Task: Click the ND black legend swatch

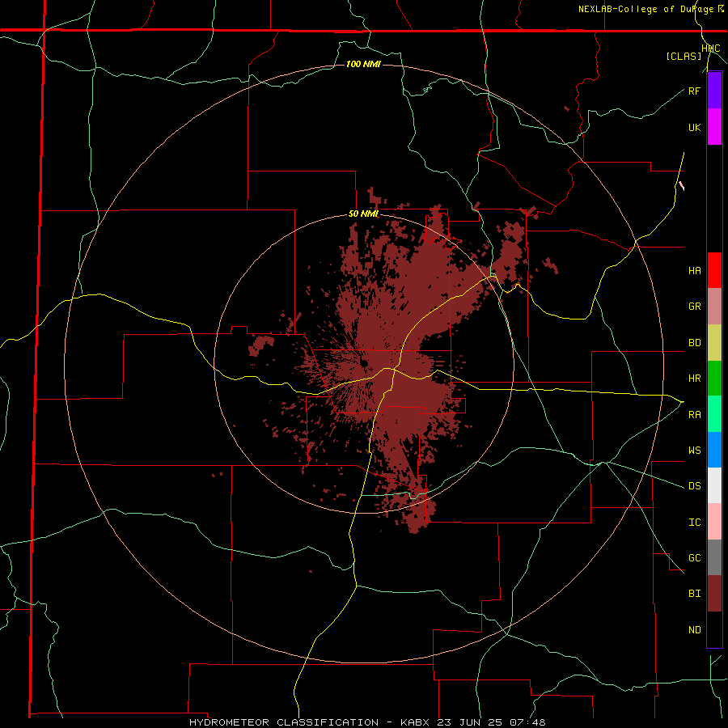Action: tap(714, 629)
